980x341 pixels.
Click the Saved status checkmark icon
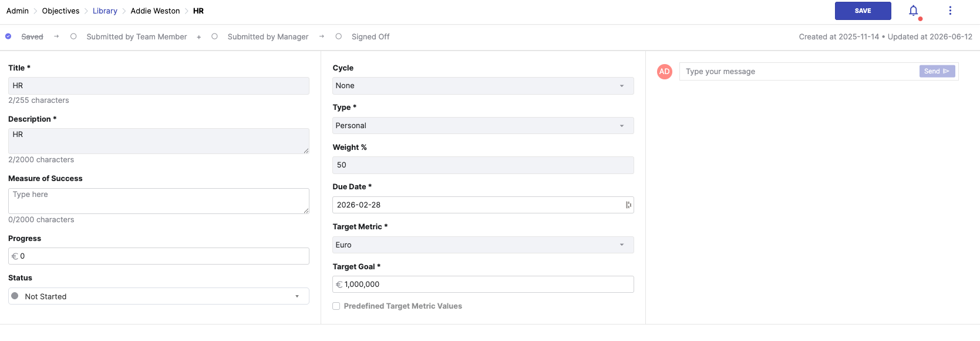(8, 36)
